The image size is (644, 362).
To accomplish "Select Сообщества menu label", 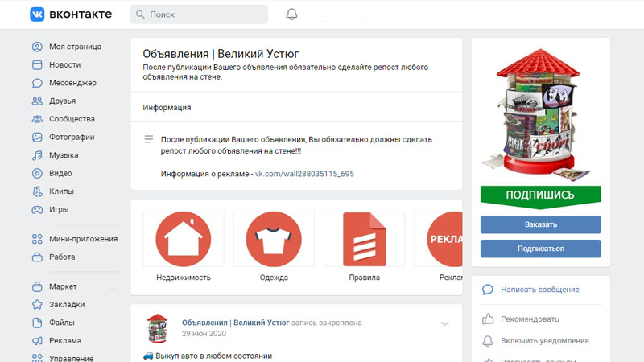I will click(x=72, y=119).
